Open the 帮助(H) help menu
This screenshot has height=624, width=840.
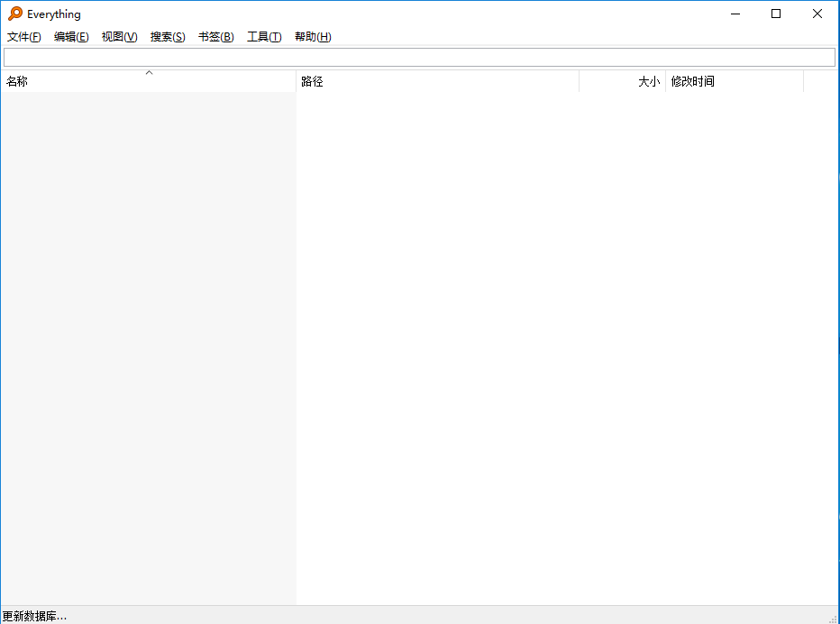coord(312,37)
